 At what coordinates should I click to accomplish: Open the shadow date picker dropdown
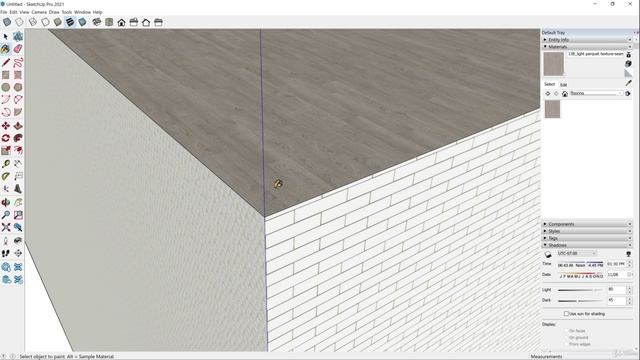click(x=630, y=275)
